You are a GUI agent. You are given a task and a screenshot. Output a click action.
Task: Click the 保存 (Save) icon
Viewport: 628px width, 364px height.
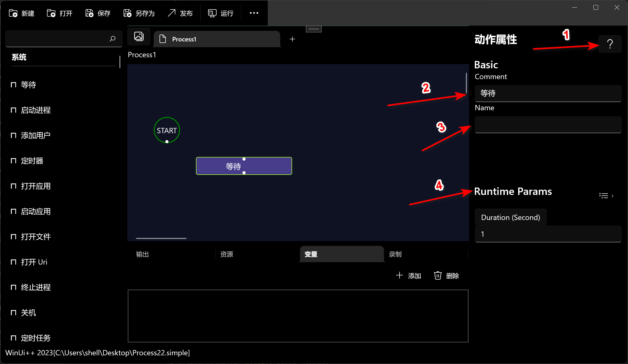[x=89, y=13]
